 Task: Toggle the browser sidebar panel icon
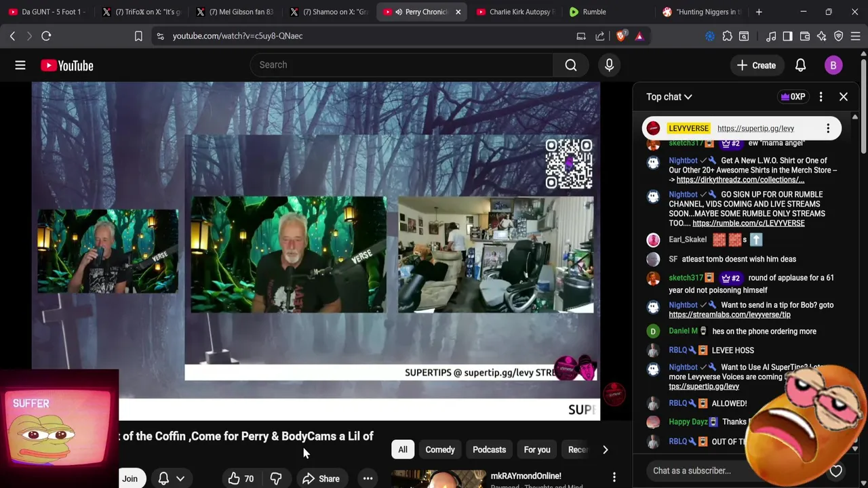(x=787, y=36)
